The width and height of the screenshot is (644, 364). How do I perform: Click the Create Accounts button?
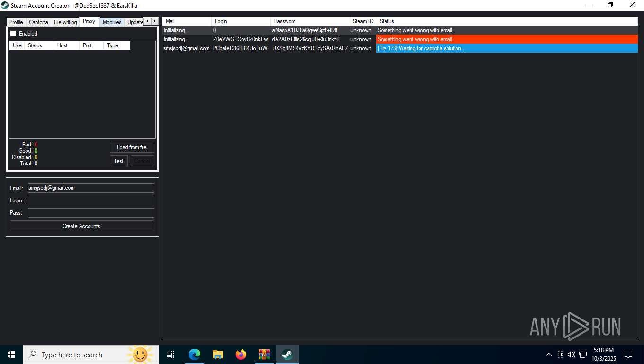tap(82, 226)
